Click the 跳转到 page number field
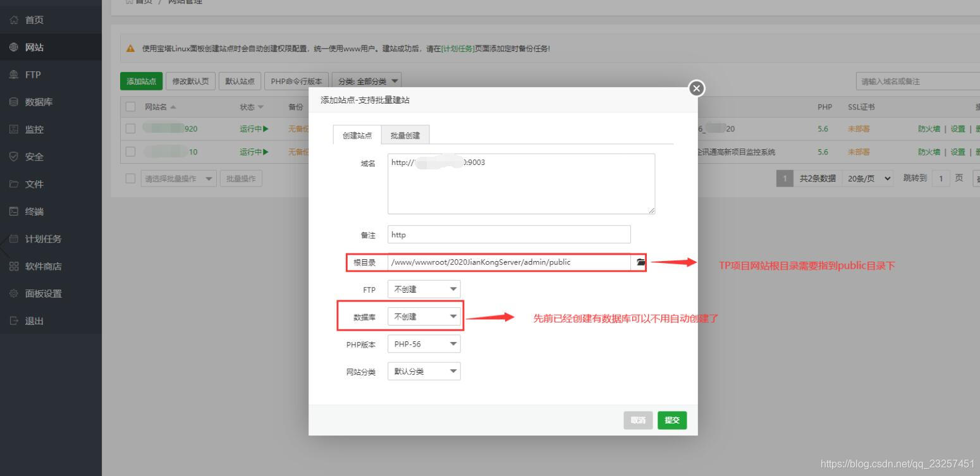 click(x=941, y=178)
